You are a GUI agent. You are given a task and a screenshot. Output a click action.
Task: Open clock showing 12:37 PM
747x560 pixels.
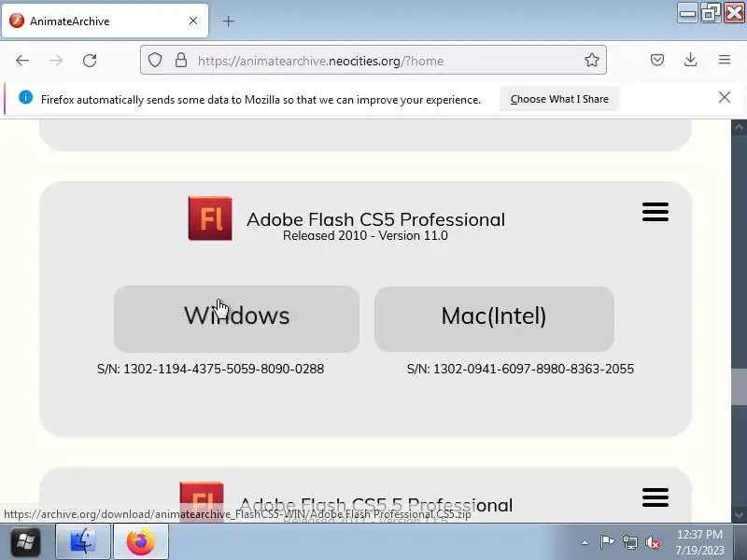(699, 542)
